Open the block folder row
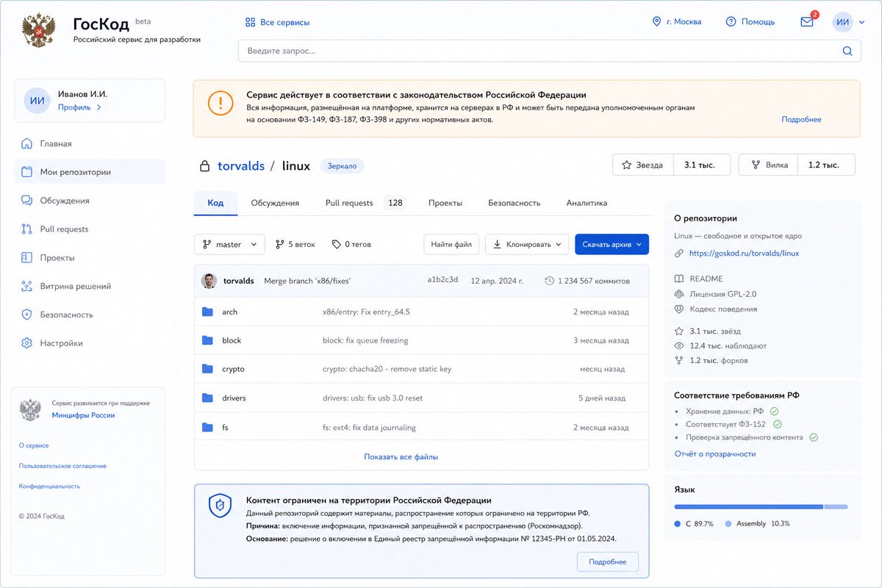This screenshot has width=882, height=588. (421, 340)
